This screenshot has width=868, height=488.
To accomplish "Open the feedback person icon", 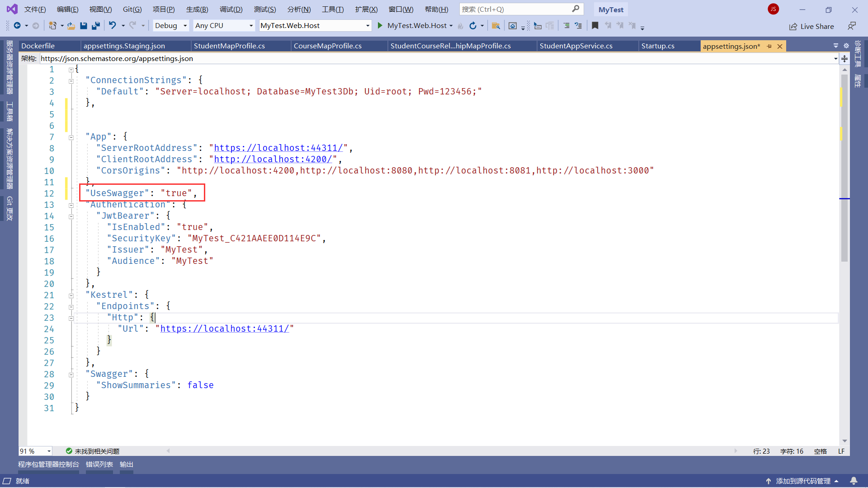I will [852, 26].
